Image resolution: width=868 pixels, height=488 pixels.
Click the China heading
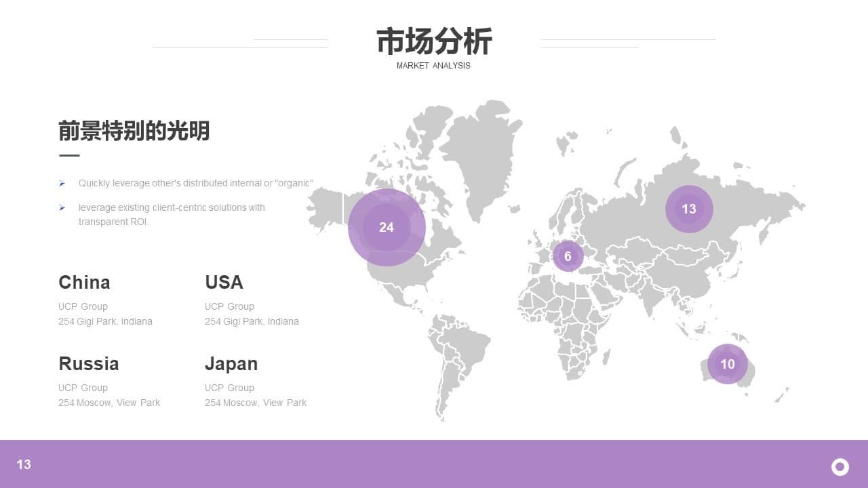84,282
